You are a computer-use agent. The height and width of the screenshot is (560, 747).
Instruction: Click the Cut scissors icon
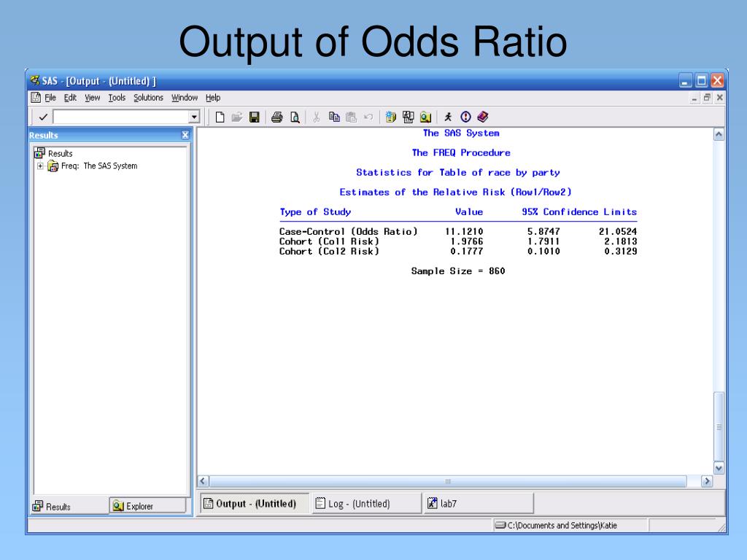coord(317,117)
